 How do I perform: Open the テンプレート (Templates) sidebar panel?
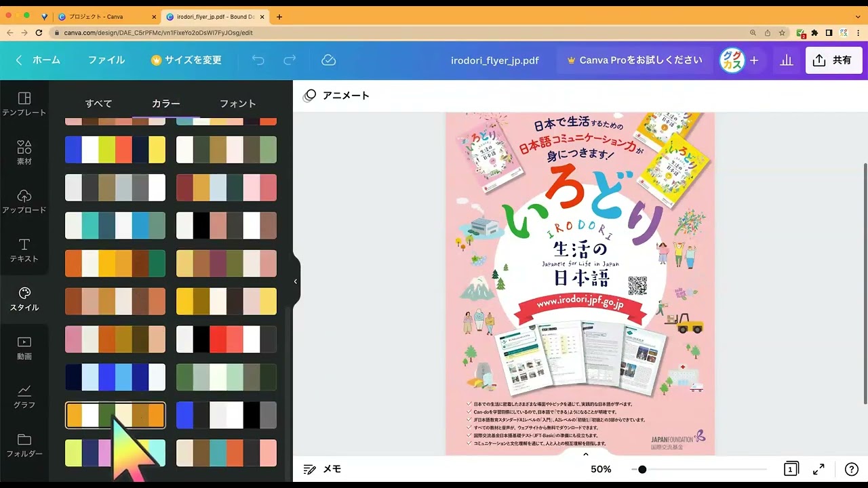[x=24, y=104]
